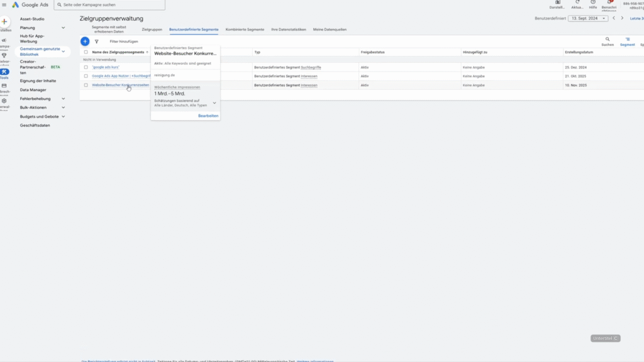Click the Letzte 30 date range link
The width and height of the screenshot is (644, 362).
pyautogui.click(x=636, y=18)
